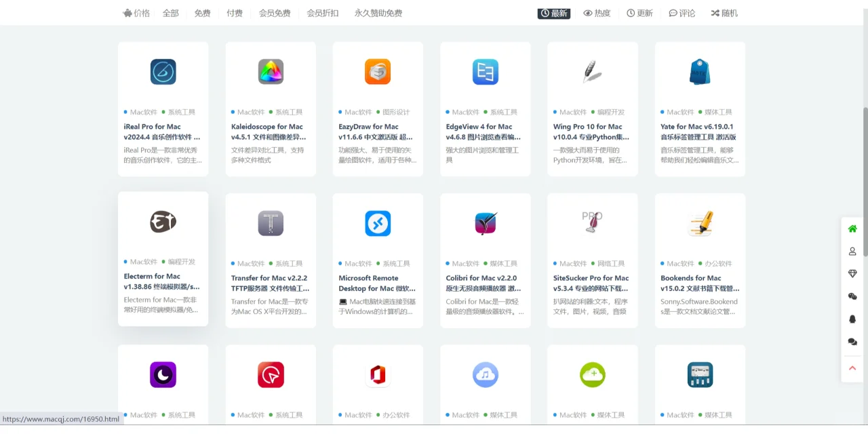Click 编程开发 category on Electerm card
Image resolution: width=868 pixels, height=434 pixels.
(x=181, y=262)
